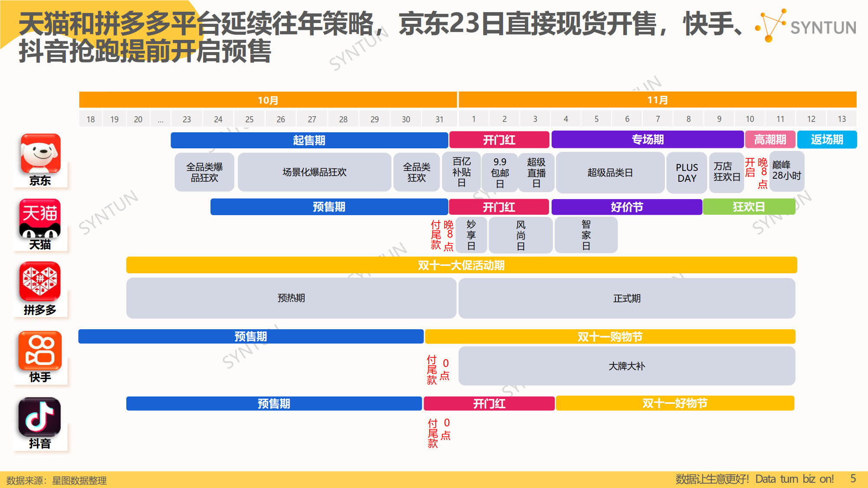
Task: Click JD's 起售期 blue bar
Action: (309, 140)
